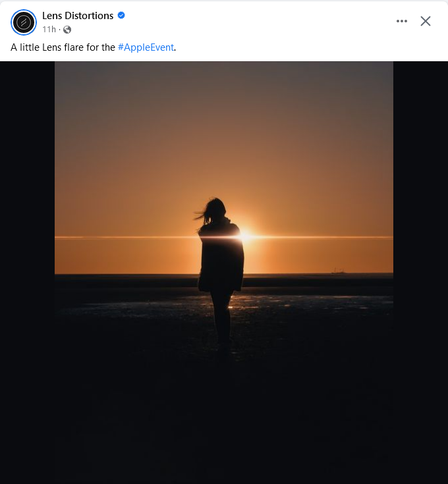Click the black margin right of the photo

click(420, 263)
